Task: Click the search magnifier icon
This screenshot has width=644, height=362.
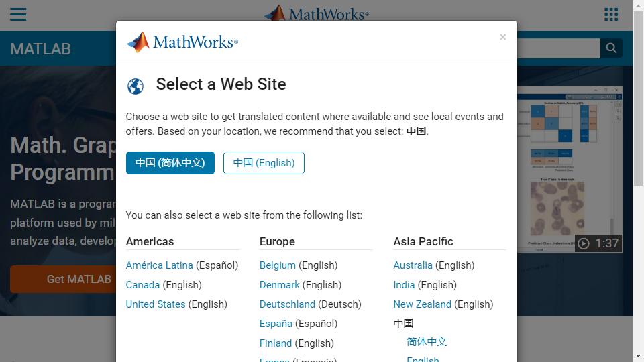Action: (611, 48)
